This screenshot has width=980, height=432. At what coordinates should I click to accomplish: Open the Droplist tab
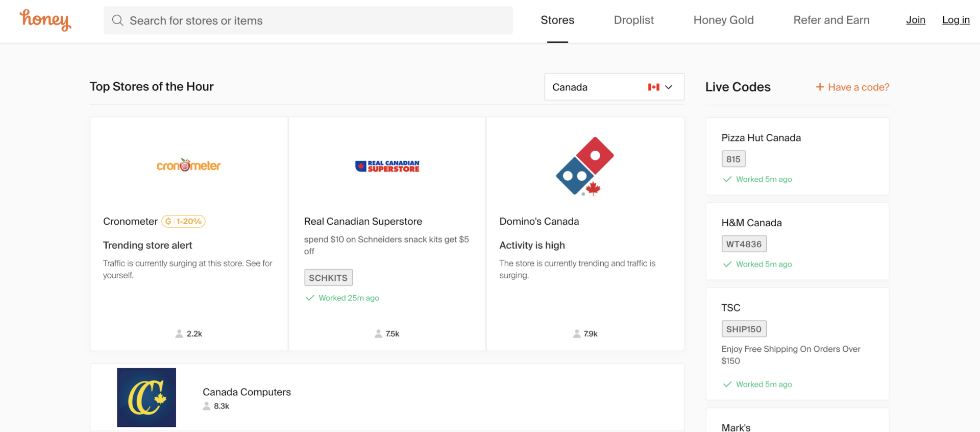click(633, 20)
